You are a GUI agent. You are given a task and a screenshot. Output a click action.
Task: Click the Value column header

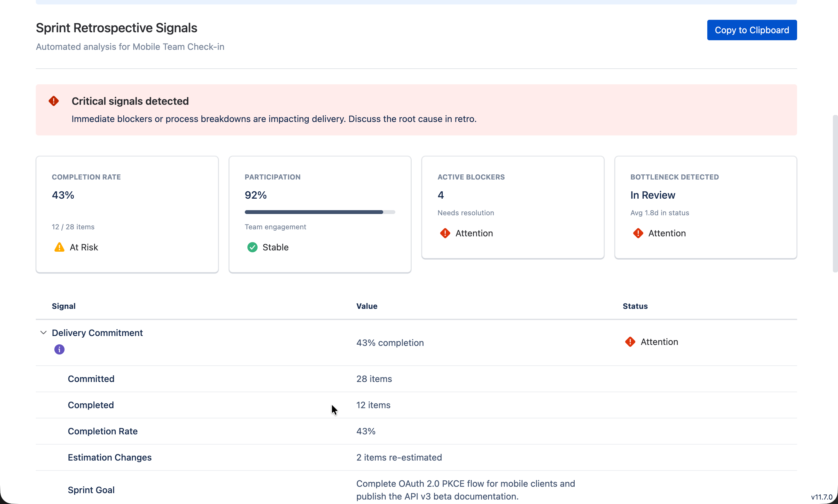(x=367, y=306)
